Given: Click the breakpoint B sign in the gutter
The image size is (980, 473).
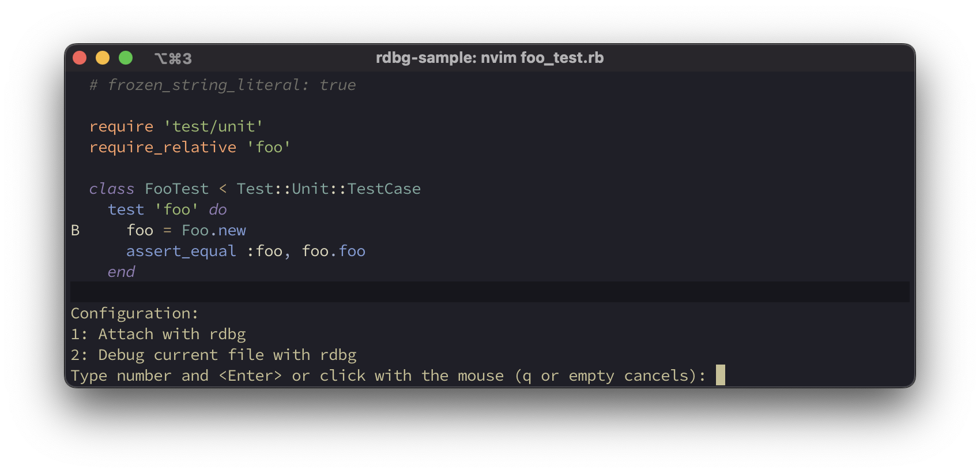Looking at the screenshot, I should pyautogui.click(x=76, y=231).
